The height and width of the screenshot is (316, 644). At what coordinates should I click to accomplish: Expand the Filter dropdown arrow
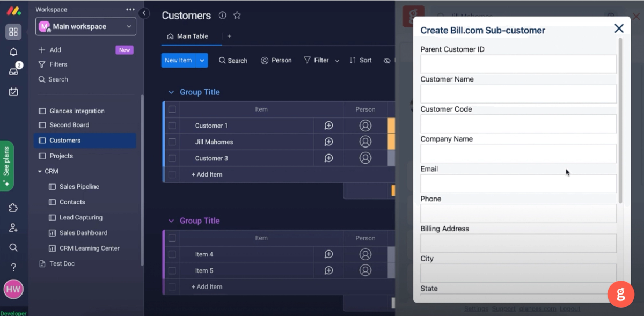pyautogui.click(x=337, y=61)
